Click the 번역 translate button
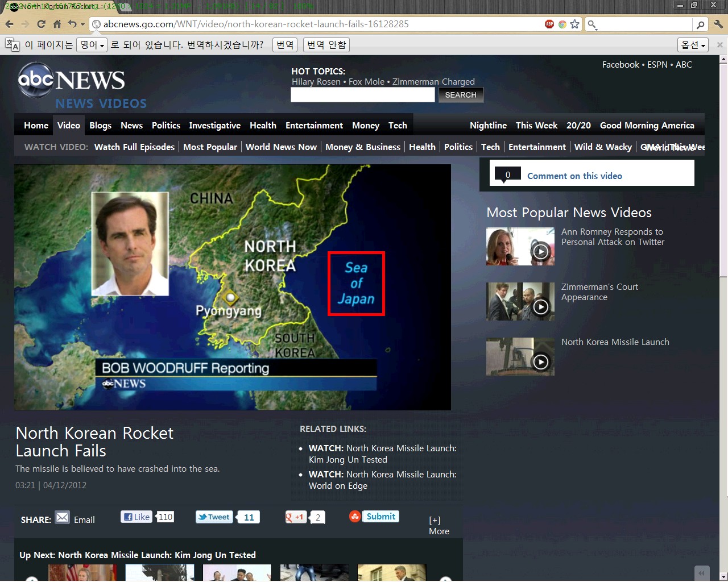Image resolution: width=728 pixels, height=582 pixels. pyautogui.click(x=285, y=45)
